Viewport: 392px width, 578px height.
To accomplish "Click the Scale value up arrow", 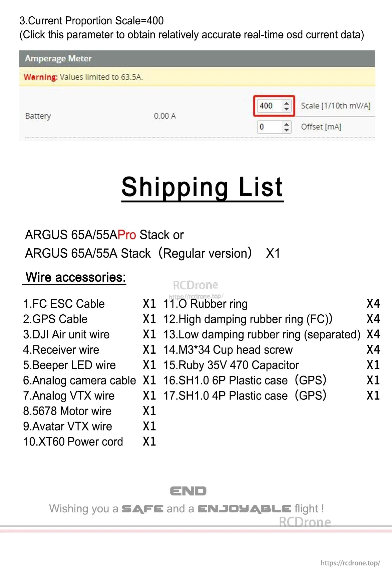I will point(286,103).
